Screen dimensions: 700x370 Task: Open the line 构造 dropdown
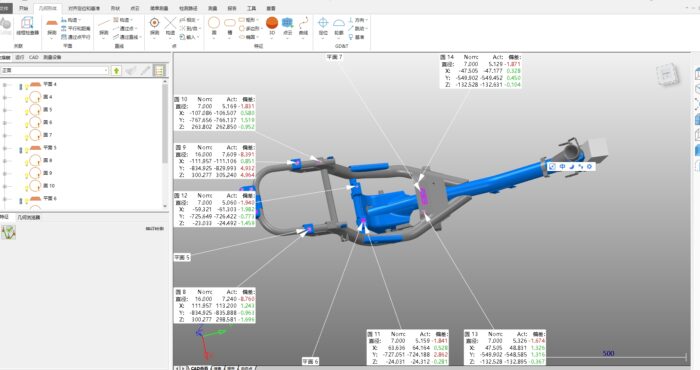coord(123,20)
